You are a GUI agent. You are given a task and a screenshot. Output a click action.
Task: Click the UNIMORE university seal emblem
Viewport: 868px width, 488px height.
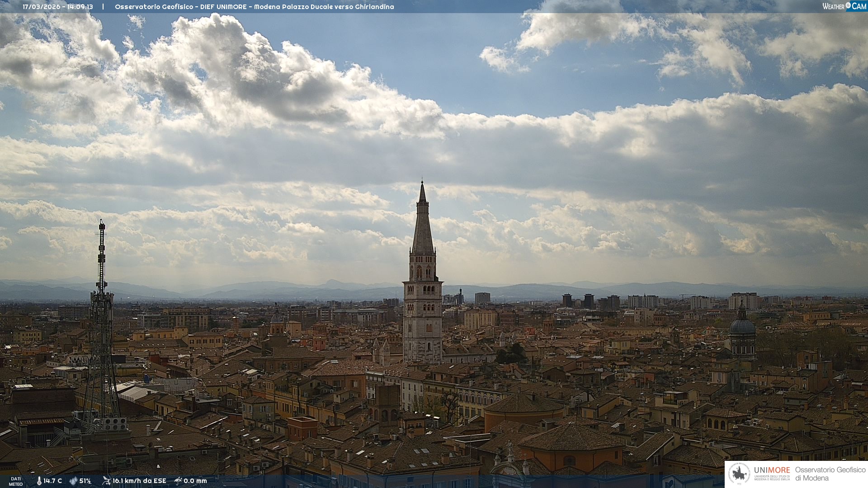tap(740, 474)
